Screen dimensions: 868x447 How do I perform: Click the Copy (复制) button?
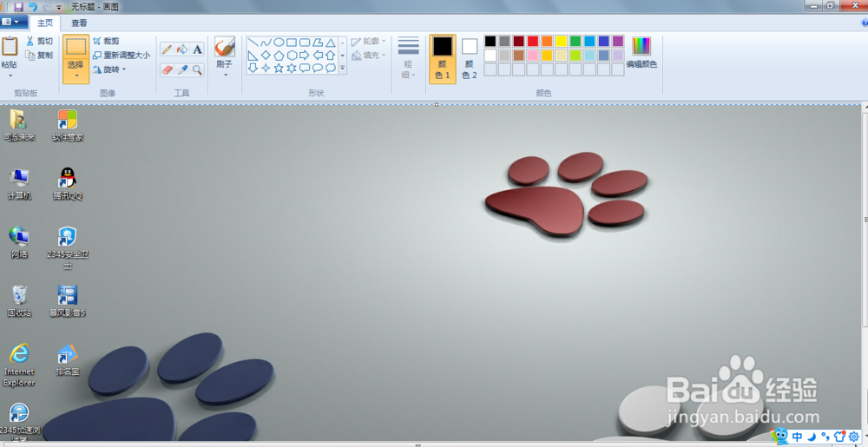[x=39, y=56]
